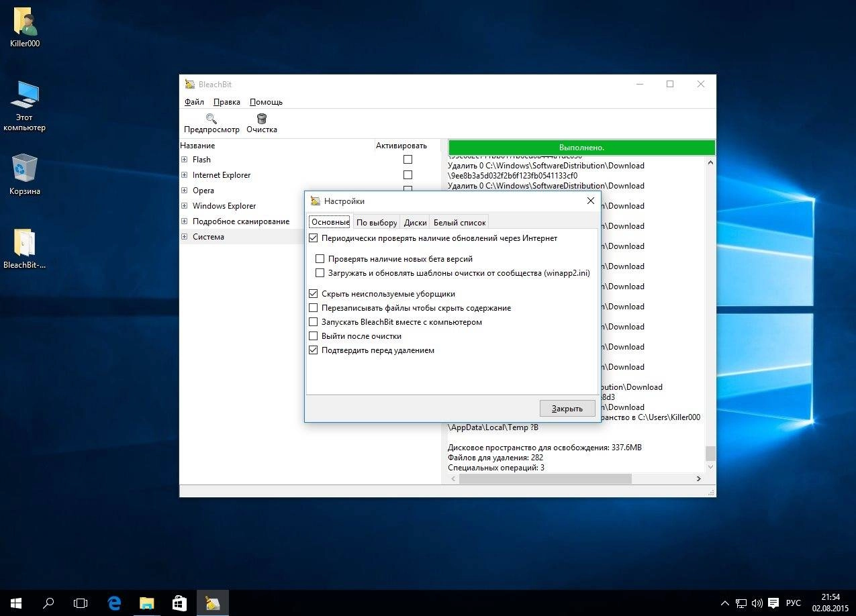Switch to the Белый список tab
Image resolution: width=856 pixels, height=616 pixels.
click(x=459, y=223)
